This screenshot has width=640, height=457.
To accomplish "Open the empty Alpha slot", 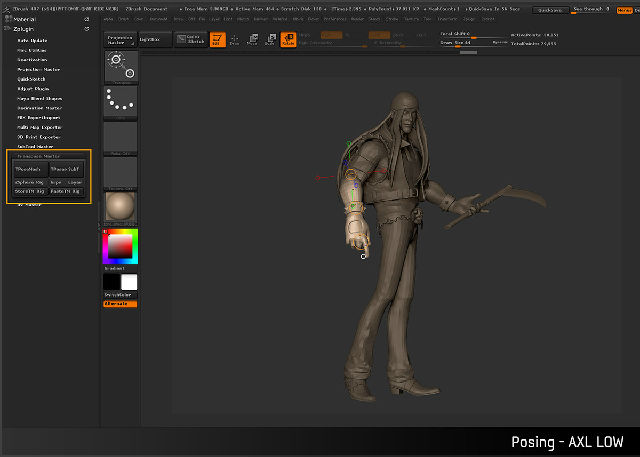I will point(120,138).
